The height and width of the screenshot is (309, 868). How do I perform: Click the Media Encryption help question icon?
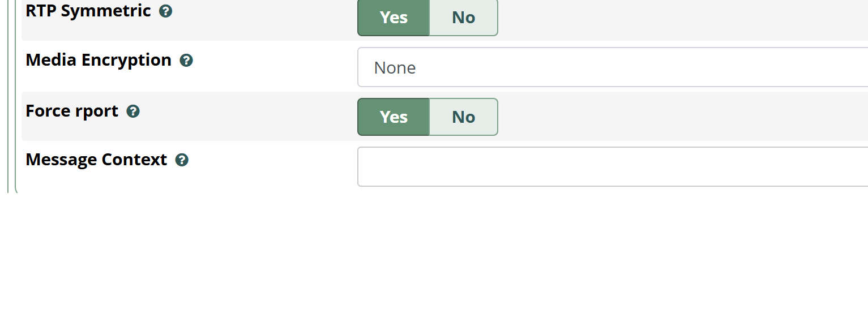pyautogui.click(x=186, y=61)
